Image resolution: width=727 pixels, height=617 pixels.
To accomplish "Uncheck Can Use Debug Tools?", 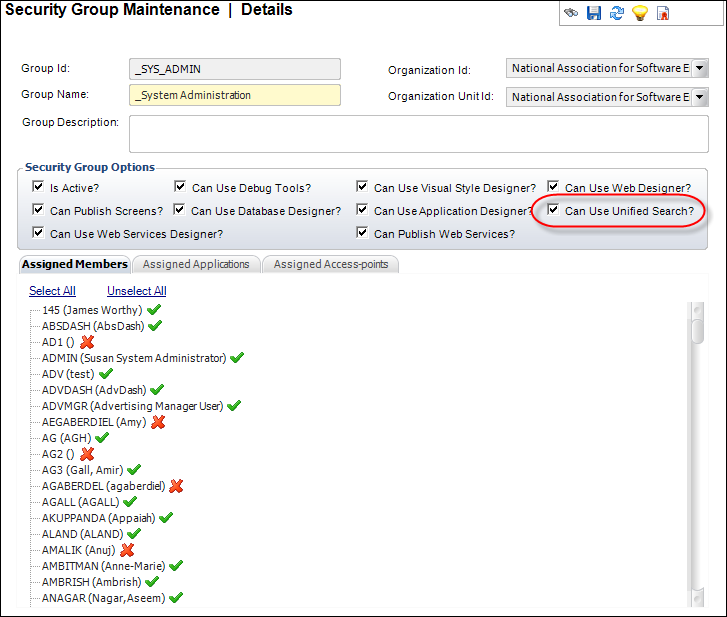I will pyautogui.click(x=180, y=186).
